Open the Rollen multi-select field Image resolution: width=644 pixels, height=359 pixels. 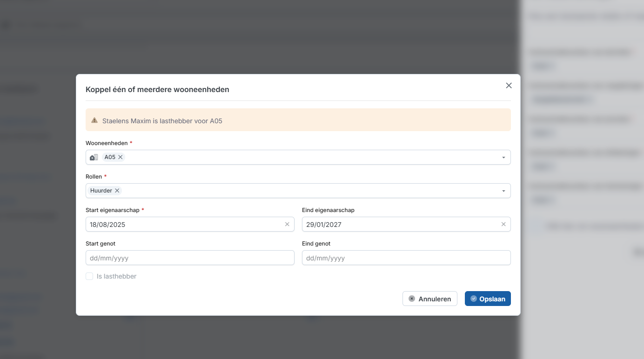pos(298,191)
